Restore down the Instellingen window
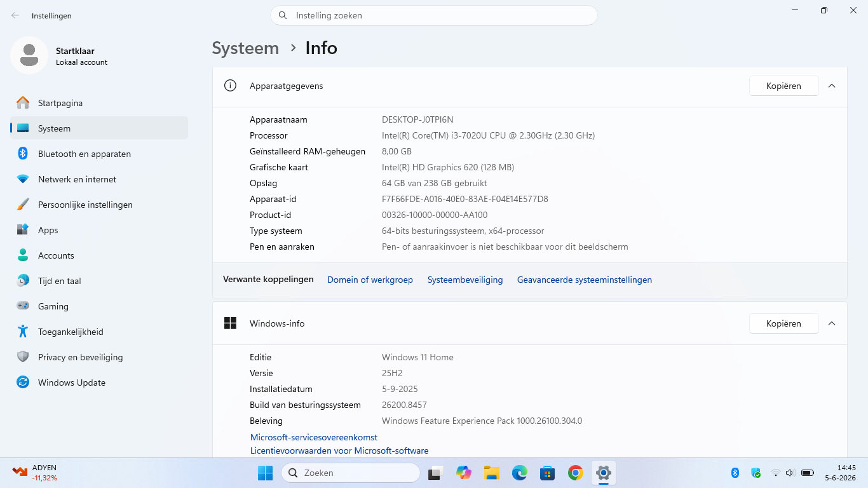The height and width of the screenshot is (488, 868). pos(824,10)
